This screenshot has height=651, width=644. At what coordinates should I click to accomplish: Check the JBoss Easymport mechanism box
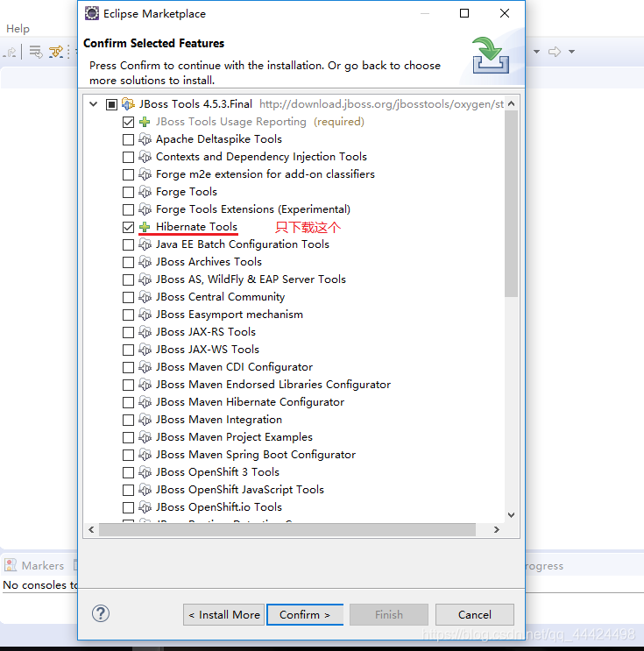128,315
